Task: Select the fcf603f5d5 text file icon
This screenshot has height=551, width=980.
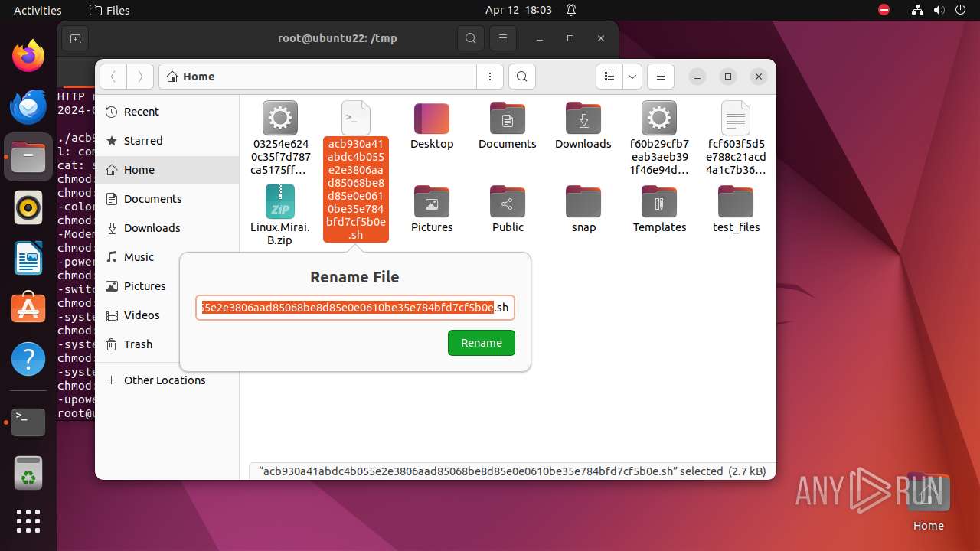Action: pos(736,118)
